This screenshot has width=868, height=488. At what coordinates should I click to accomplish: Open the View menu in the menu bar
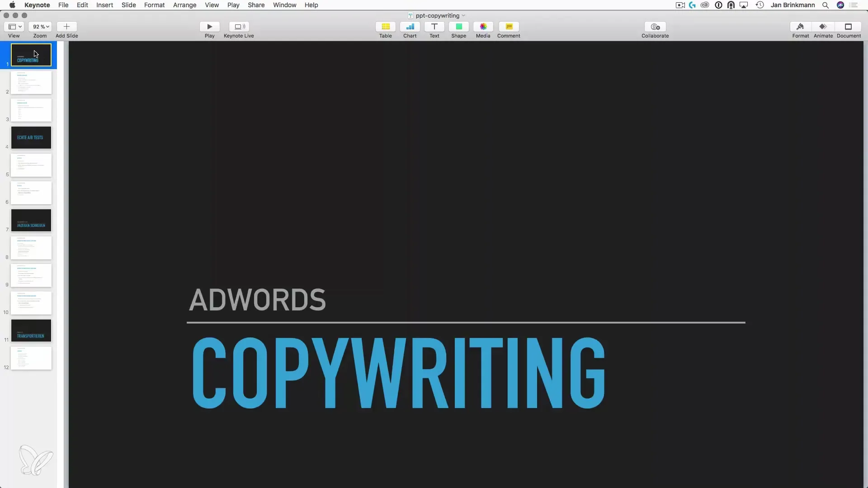click(x=212, y=5)
